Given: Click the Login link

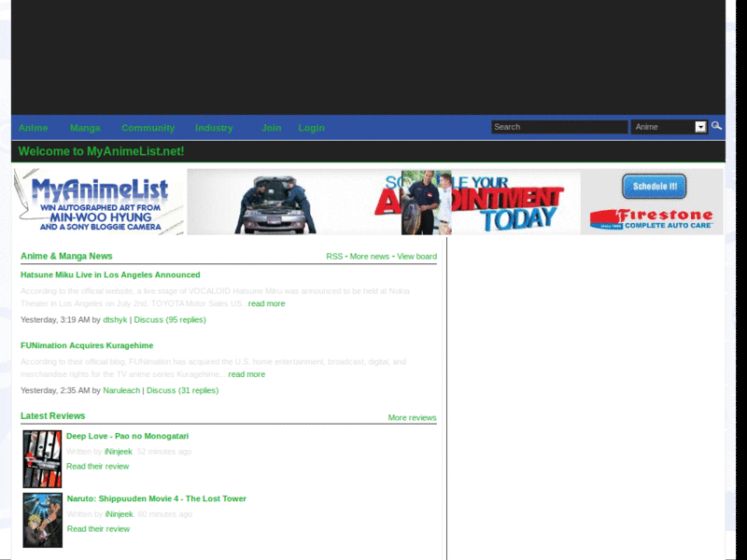Looking at the screenshot, I should click(x=311, y=128).
